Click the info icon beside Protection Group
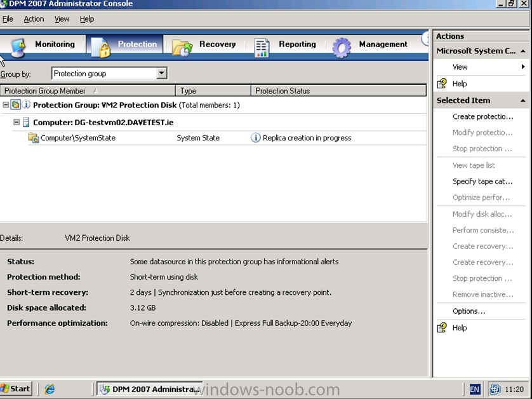Viewport: 532px width, 399px height. tap(26, 105)
